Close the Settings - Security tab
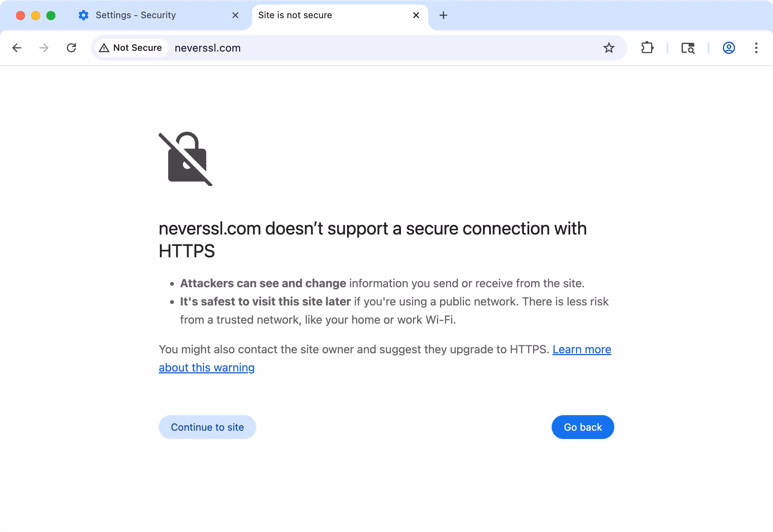The height and width of the screenshot is (532, 773). point(235,15)
